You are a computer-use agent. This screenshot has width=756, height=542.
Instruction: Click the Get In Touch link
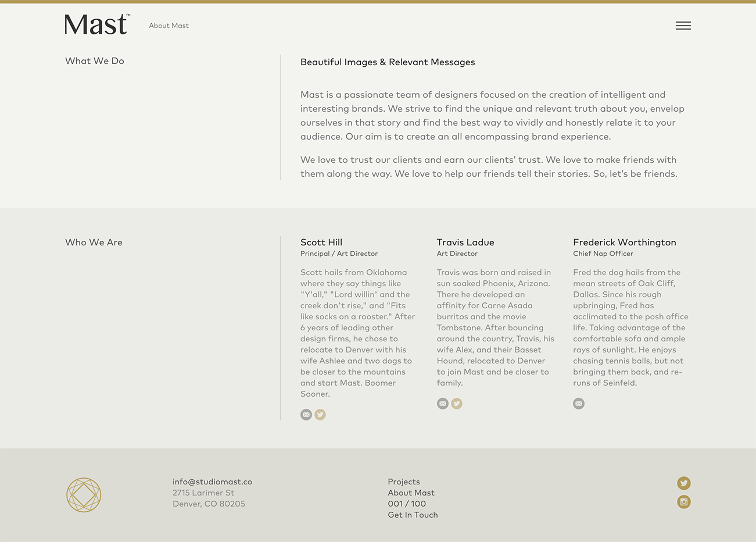[413, 515]
